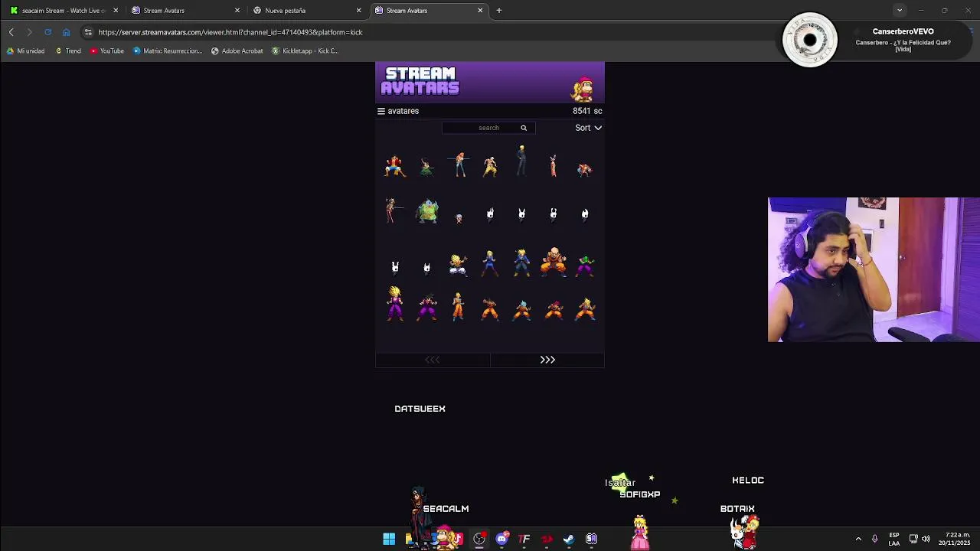Open the hamburger menu beside avatares
The width and height of the screenshot is (980, 551).
point(381,111)
